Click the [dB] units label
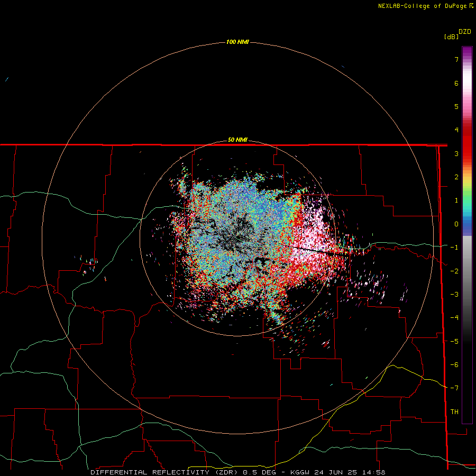The height and width of the screenshot is (476, 476). coord(451,36)
